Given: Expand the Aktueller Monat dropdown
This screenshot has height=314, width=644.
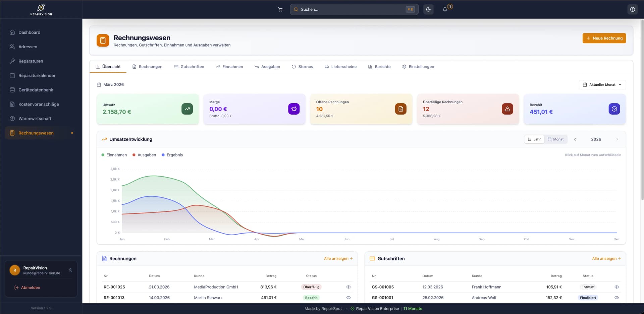Looking at the screenshot, I should [x=602, y=85].
